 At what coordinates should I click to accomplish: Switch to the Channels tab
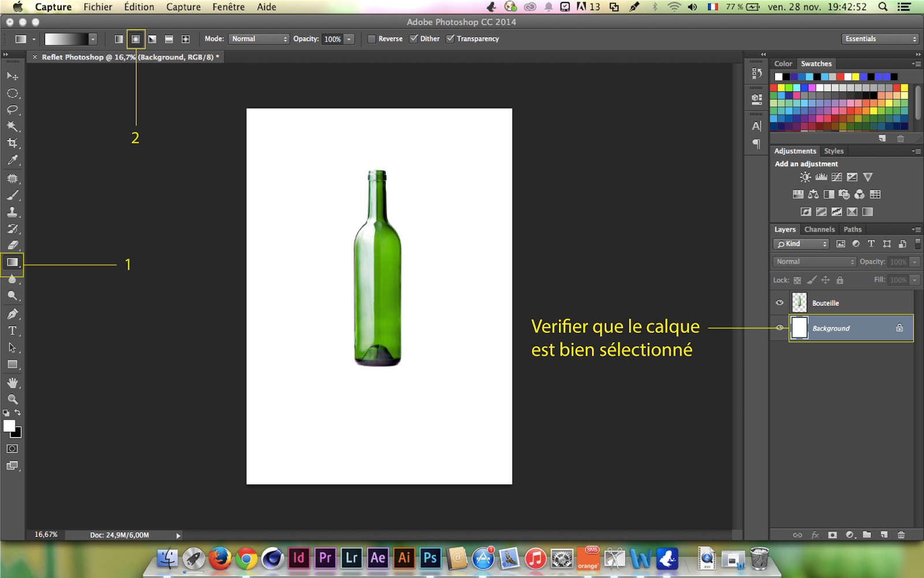(819, 229)
